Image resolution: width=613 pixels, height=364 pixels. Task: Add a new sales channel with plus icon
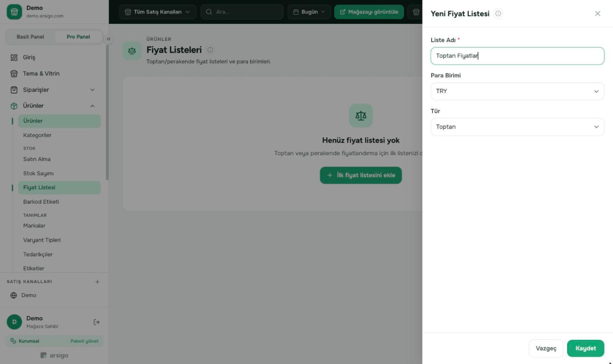click(97, 282)
